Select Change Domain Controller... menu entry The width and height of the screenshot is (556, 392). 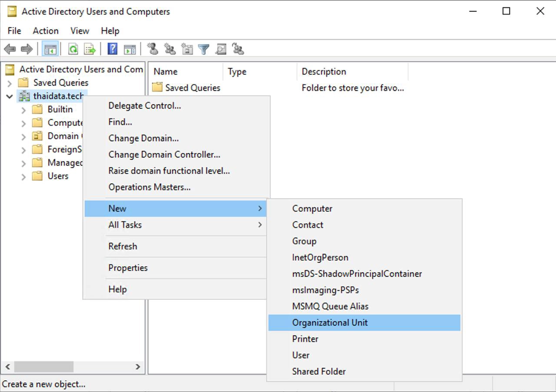tap(177, 155)
